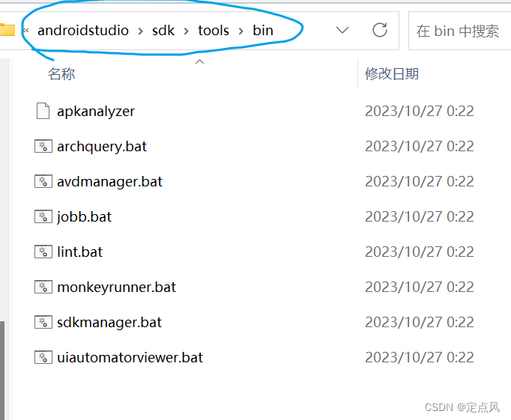Click the jobb.bat batch file icon
511x420 pixels.
[43, 217]
